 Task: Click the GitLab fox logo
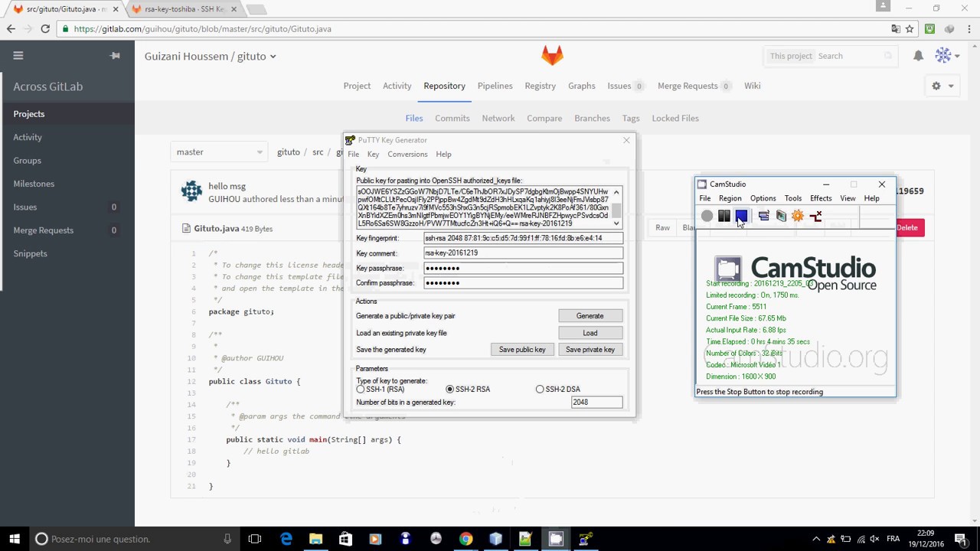pyautogui.click(x=552, y=55)
